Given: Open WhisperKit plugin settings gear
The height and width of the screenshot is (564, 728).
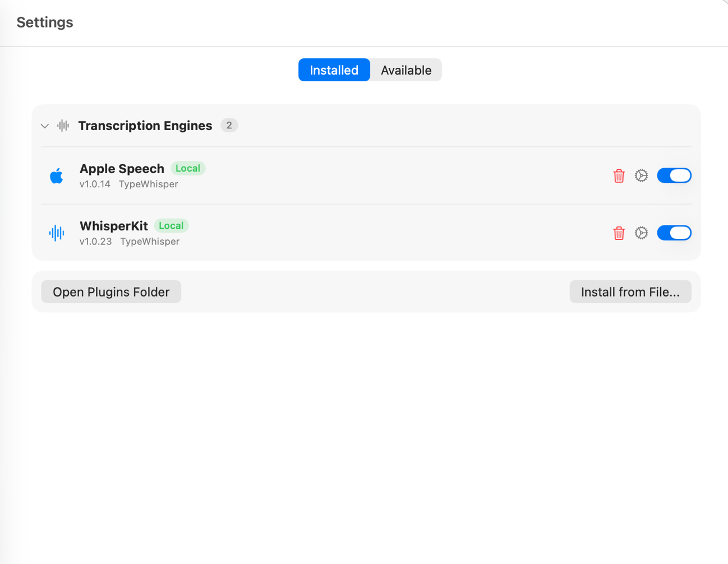Looking at the screenshot, I should (641, 233).
